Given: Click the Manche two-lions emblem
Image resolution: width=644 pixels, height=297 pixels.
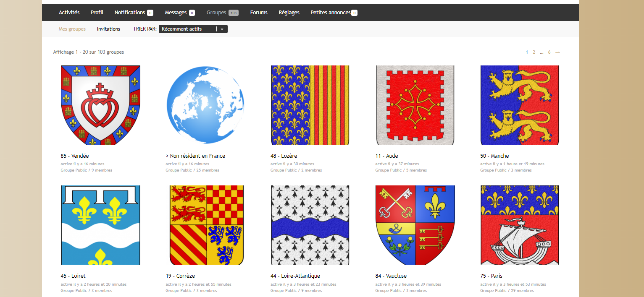Looking at the screenshot, I should 520,105.
